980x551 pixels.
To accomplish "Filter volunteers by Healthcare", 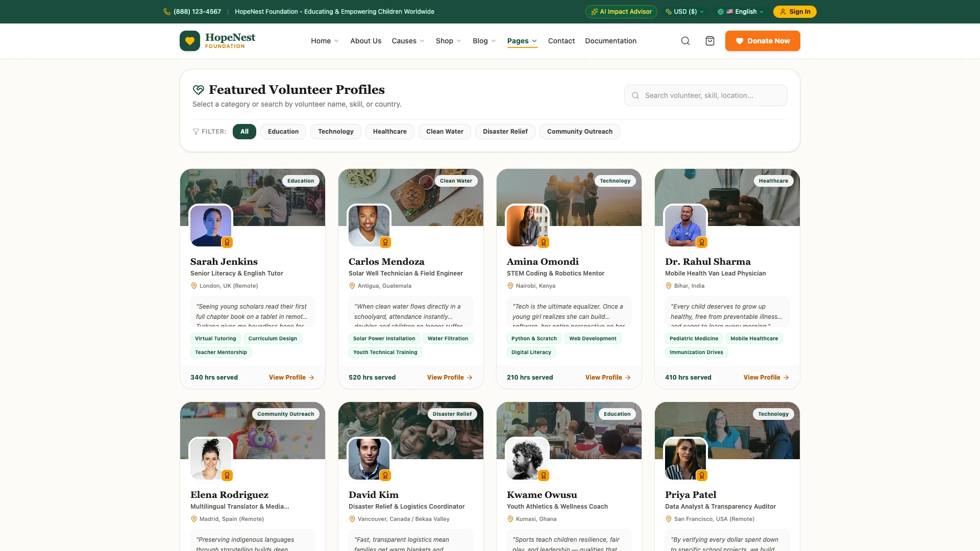I will (x=390, y=132).
